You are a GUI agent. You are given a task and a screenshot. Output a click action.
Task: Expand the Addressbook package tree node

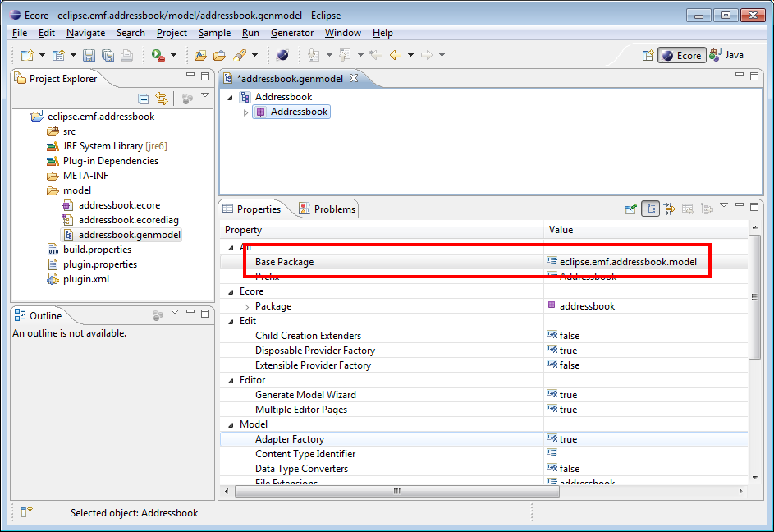(x=245, y=112)
